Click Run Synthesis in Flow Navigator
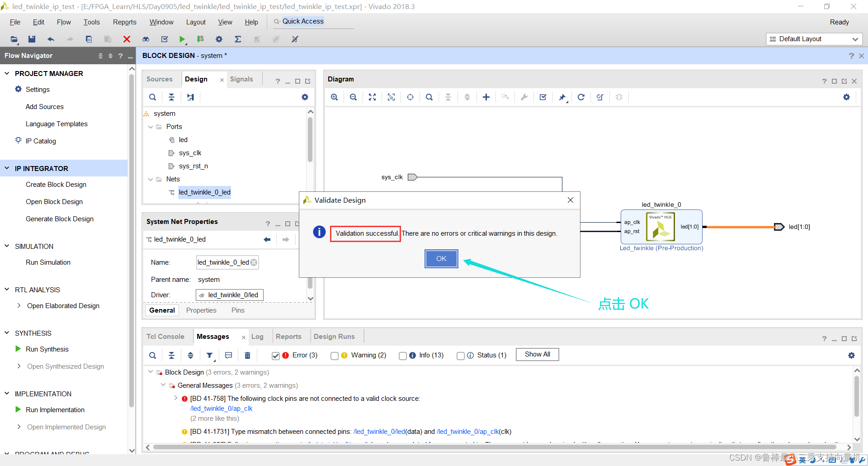This screenshot has width=868, height=466. (x=47, y=349)
